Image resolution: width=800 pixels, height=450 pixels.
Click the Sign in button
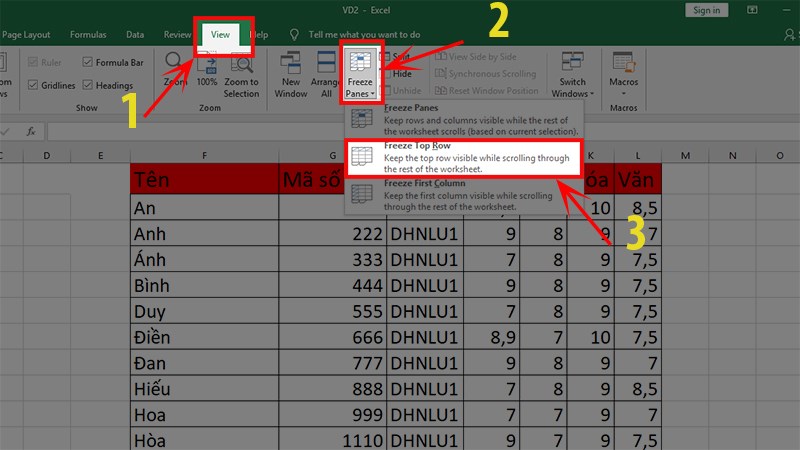pos(707,10)
